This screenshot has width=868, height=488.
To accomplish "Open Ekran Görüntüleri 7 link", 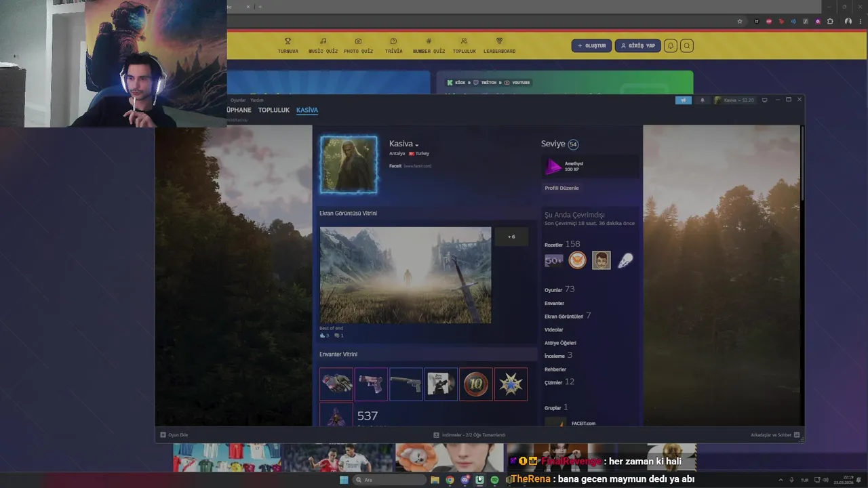I will click(x=568, y=316).
